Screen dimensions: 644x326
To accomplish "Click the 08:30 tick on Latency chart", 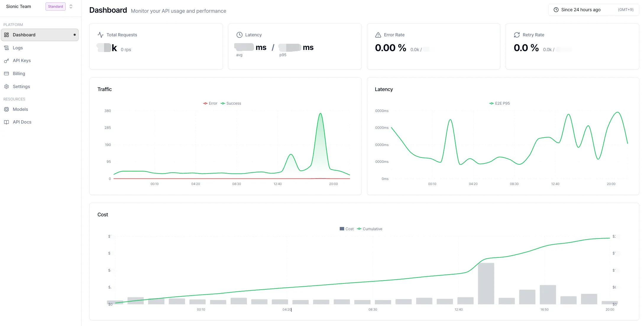I will pos(514,184).
